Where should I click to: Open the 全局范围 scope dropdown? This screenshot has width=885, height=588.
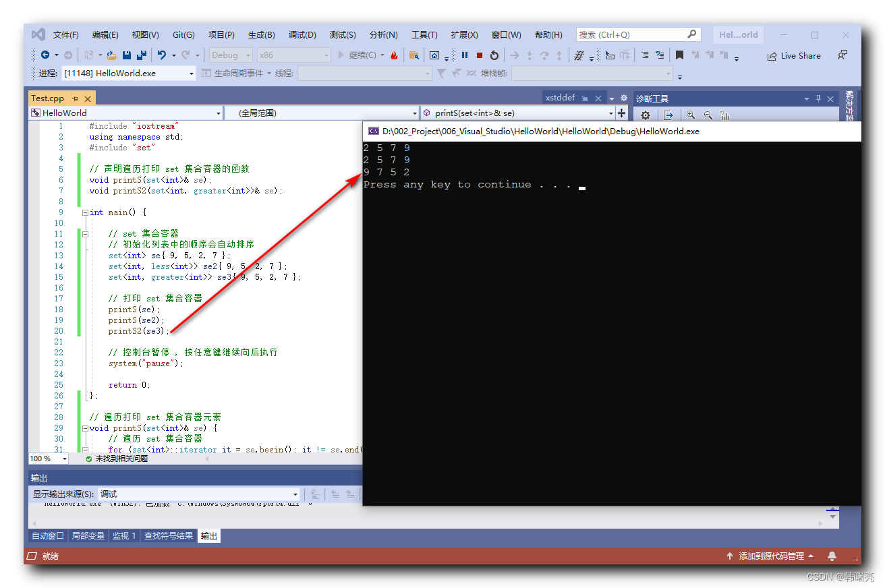pyautogui.click(x=321, y=113)
